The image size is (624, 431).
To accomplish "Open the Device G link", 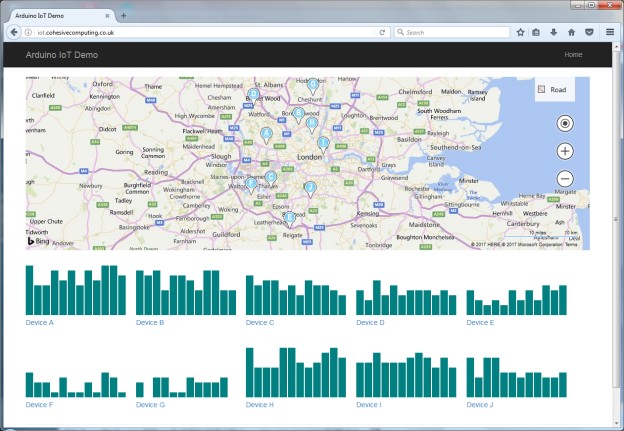I will (150, 405).
